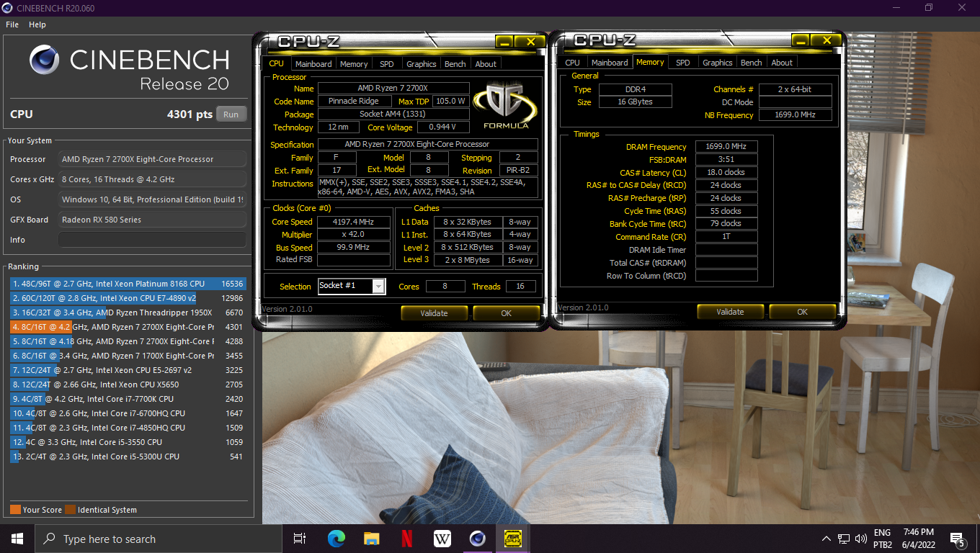
Task: Select the Core i5-5300U ranking row
Action: pyautogui.click(x=128, y=457)
